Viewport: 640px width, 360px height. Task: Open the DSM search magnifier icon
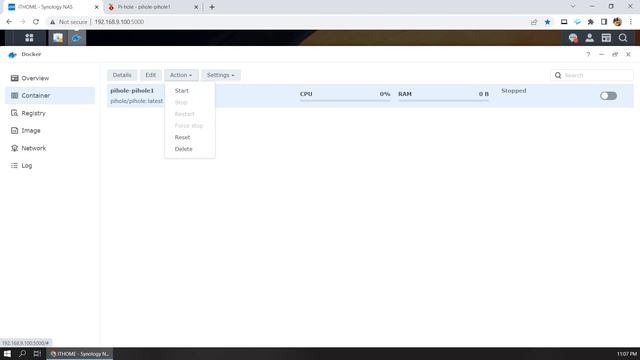coord(623,38)
